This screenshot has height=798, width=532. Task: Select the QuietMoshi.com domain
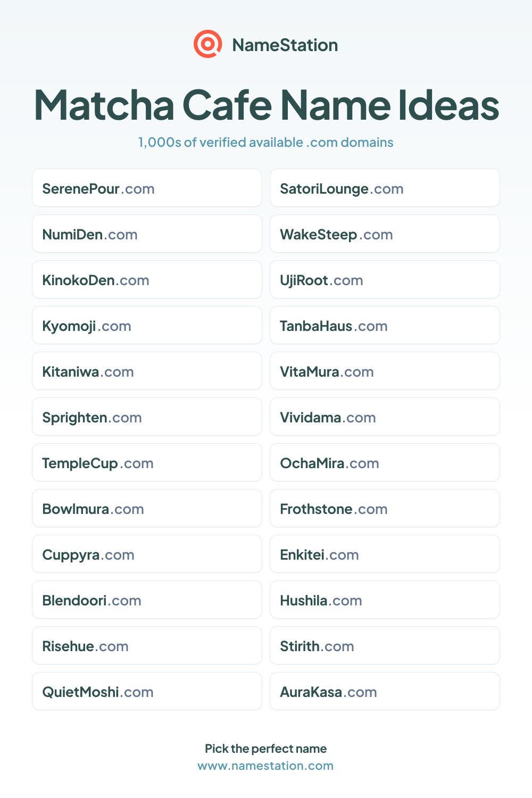pyautogui.click(x=147, y=691)
